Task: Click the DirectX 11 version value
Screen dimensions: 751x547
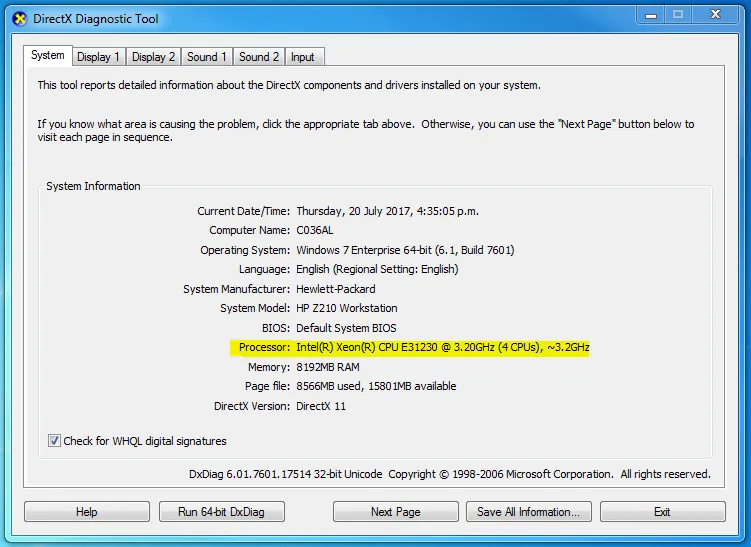Action: pos(321,406)
